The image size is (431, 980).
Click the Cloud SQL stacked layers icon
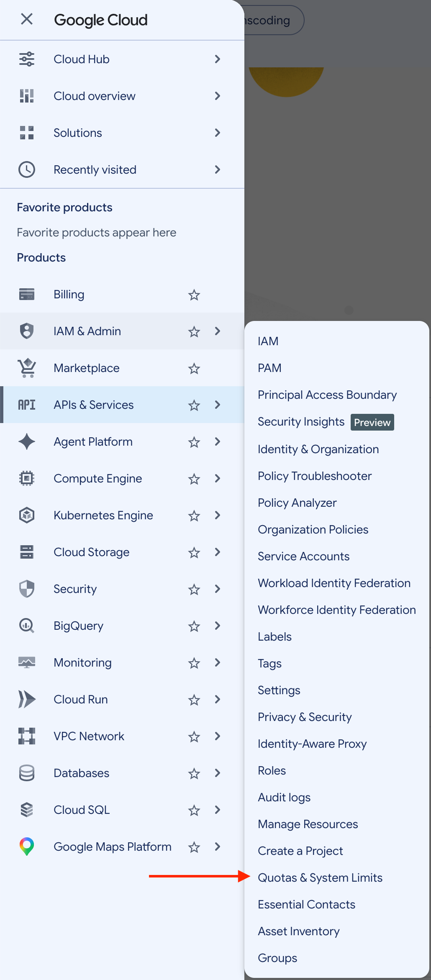point(27,810)
